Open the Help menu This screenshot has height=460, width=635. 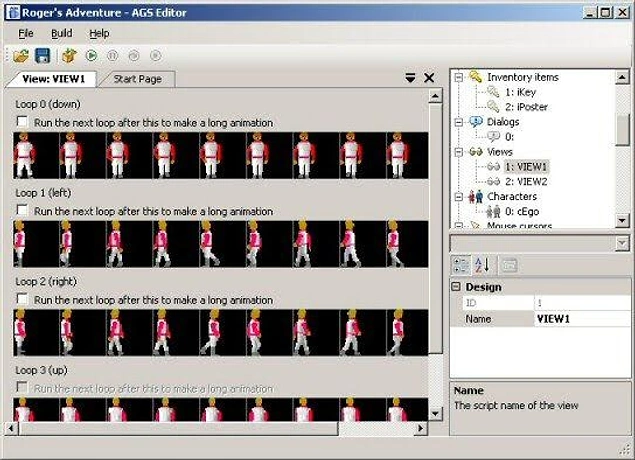(99, 34)
